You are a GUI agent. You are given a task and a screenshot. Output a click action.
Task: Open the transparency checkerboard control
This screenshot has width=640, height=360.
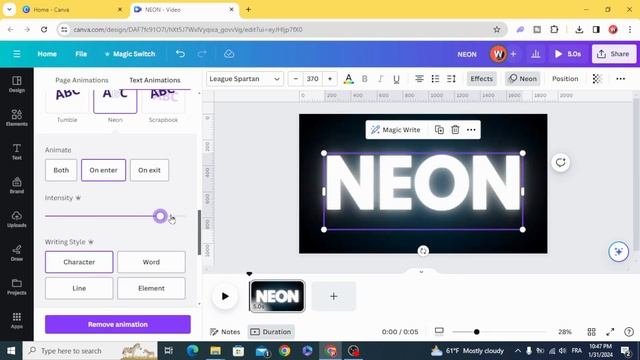tap(597, 79)
